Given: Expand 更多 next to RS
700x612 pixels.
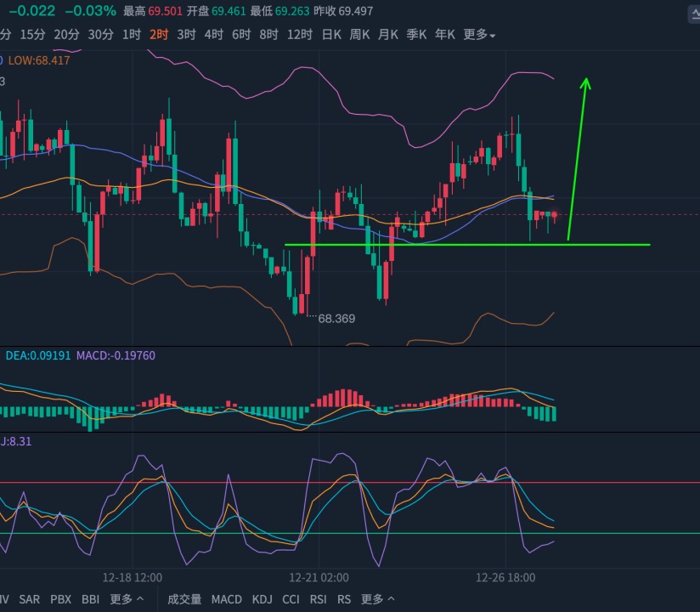Looking at the screenshot, I should tap(378, 599).
